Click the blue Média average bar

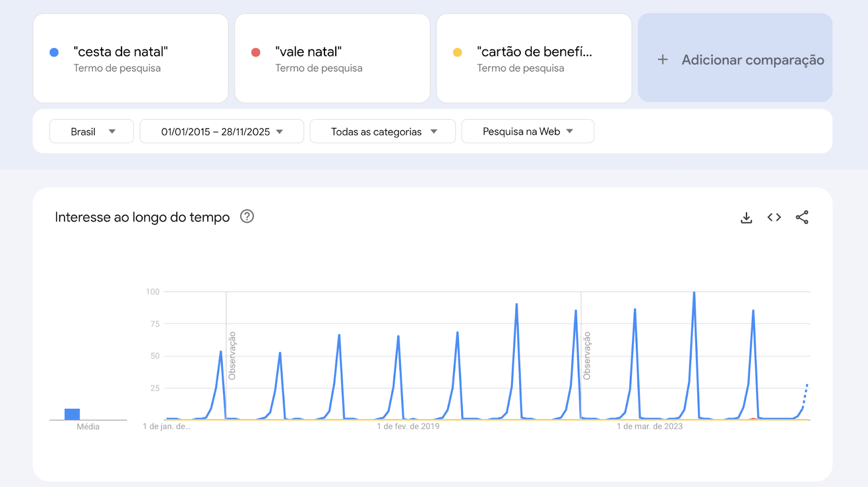pyautogui.click(x=72, y=414)
